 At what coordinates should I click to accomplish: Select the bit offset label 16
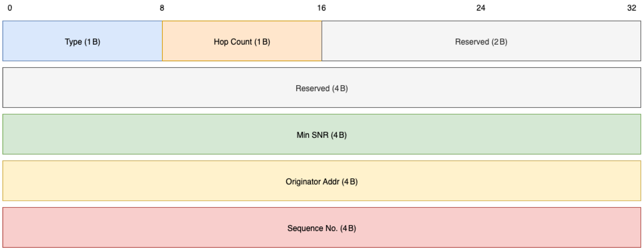coord(322,8)
